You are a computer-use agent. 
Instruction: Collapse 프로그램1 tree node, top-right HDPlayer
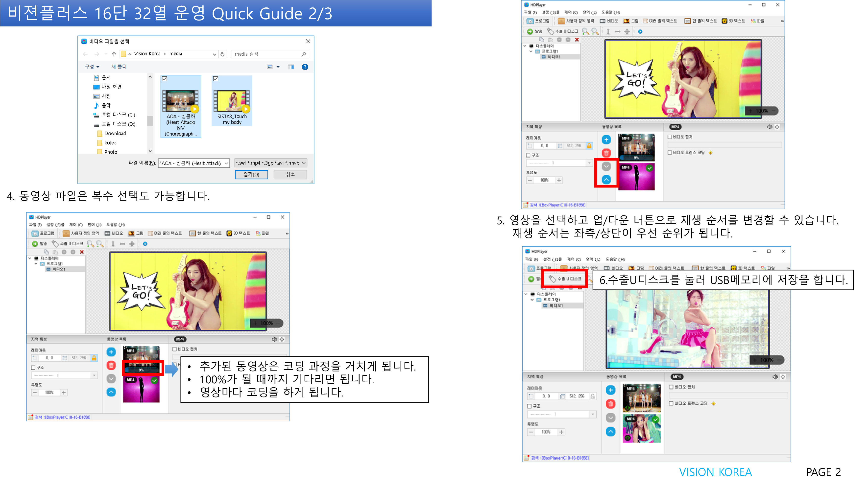pos(531,51)
